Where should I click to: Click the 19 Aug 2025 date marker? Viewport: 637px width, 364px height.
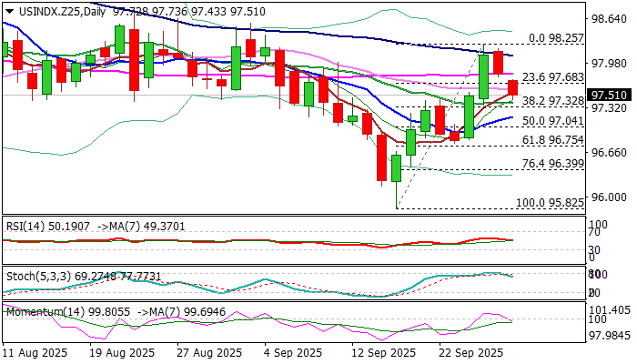pos(123,353)
